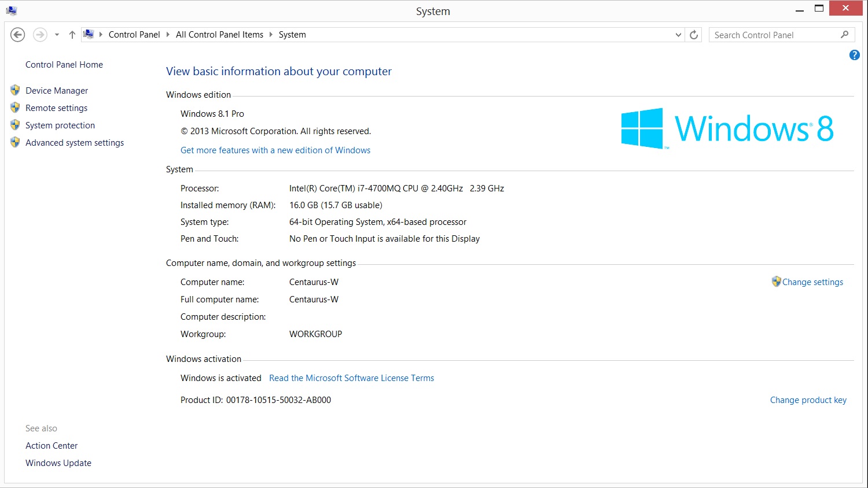Click the computer icon in address bar
Screen dimensions: 868x488
click(89, 34)
